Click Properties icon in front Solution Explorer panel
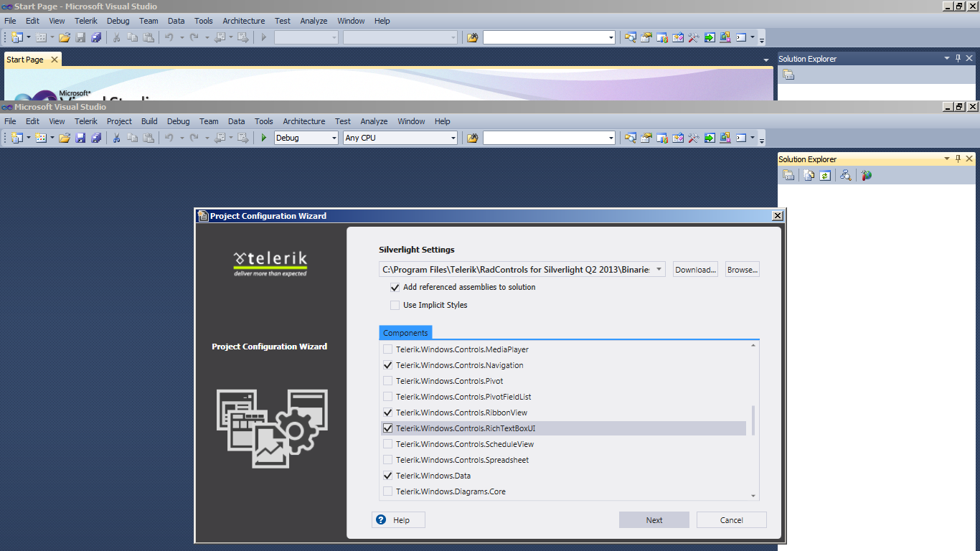Screen dimensions: 980x551 pyautogui.click(x=788, y=175)
